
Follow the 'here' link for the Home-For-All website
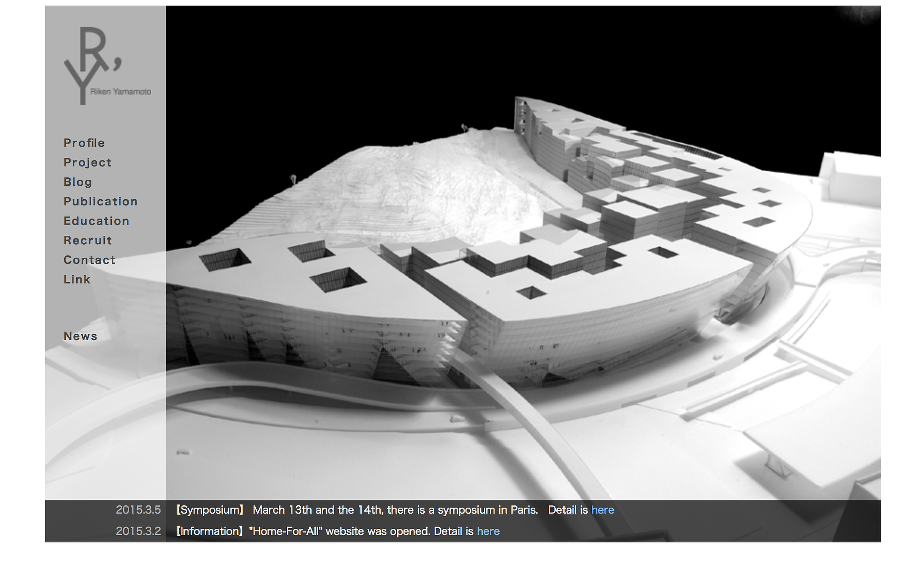pos(488,532)
